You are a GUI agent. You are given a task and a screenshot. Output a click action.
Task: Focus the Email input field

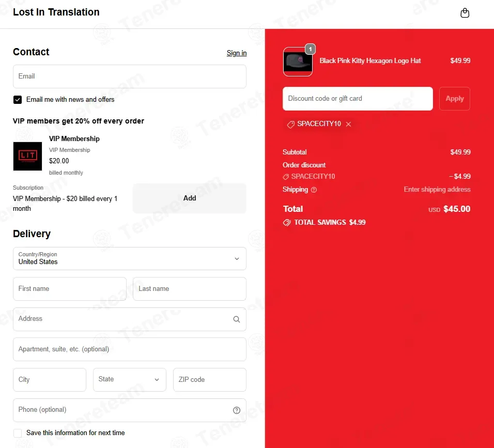pos(130,76)
